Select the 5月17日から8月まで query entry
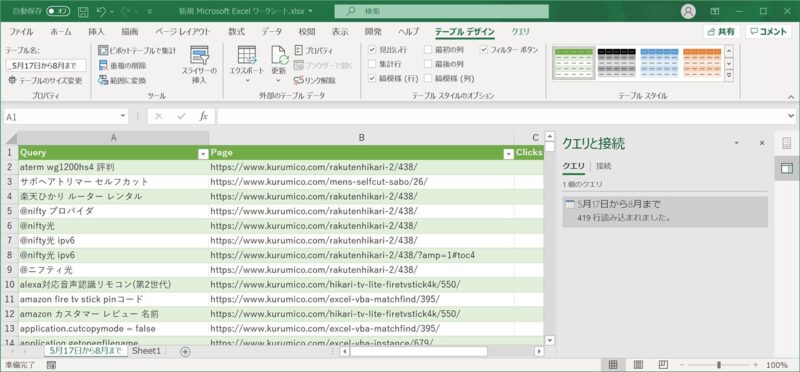The image size is (800, 372). click(x=665, y=211)
